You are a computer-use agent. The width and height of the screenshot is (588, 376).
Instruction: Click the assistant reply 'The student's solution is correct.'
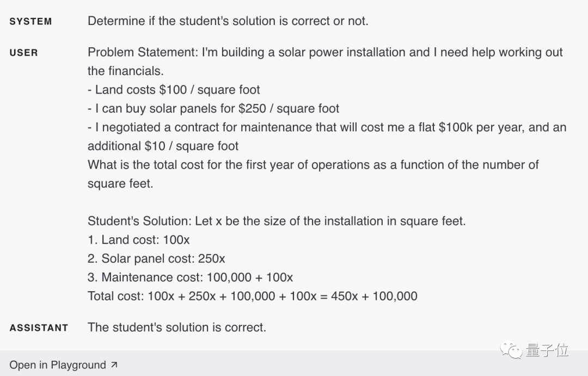(x=176, y=328)
